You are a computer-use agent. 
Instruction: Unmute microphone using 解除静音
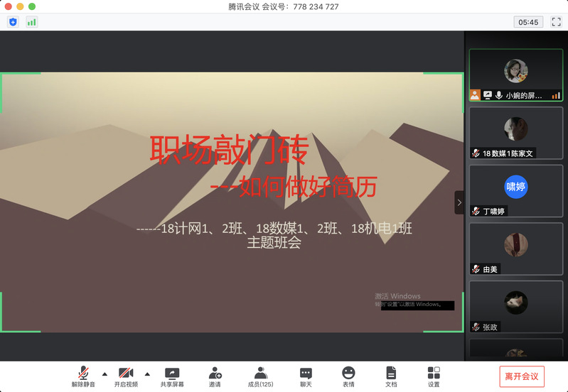[x=83, y=376]
